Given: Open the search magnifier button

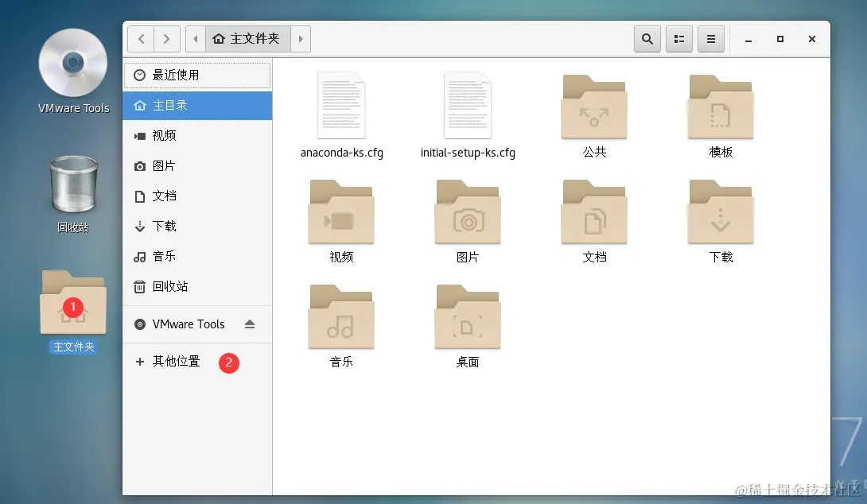Looking at the screenshot, I should pyautogui.click(x=647, y=39).
